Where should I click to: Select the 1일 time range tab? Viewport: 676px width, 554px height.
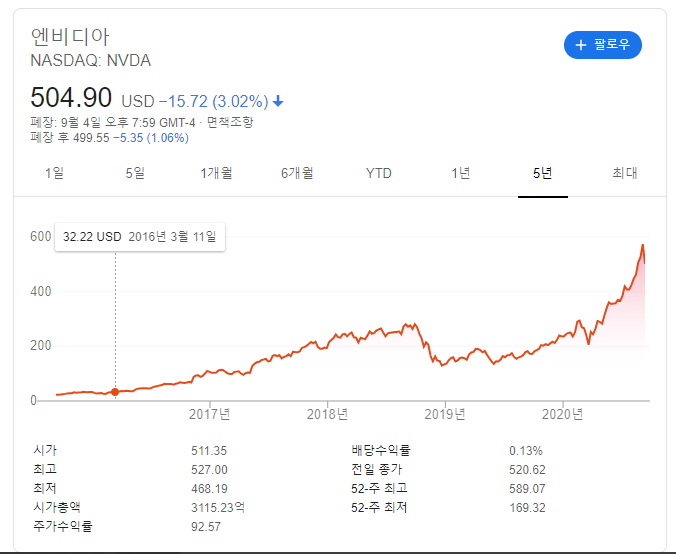point(54,173)
